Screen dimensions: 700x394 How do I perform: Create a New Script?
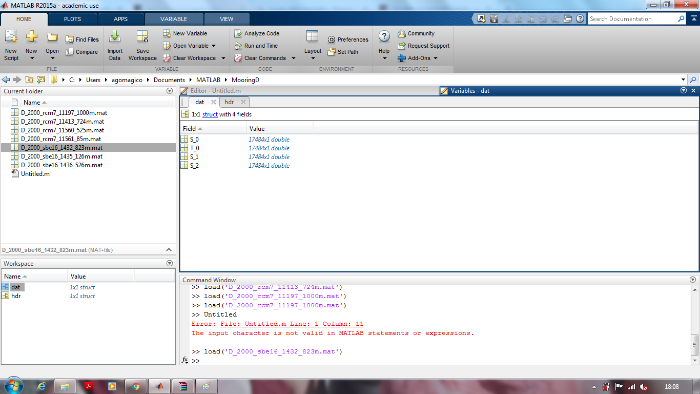click(x=11, y=45)
